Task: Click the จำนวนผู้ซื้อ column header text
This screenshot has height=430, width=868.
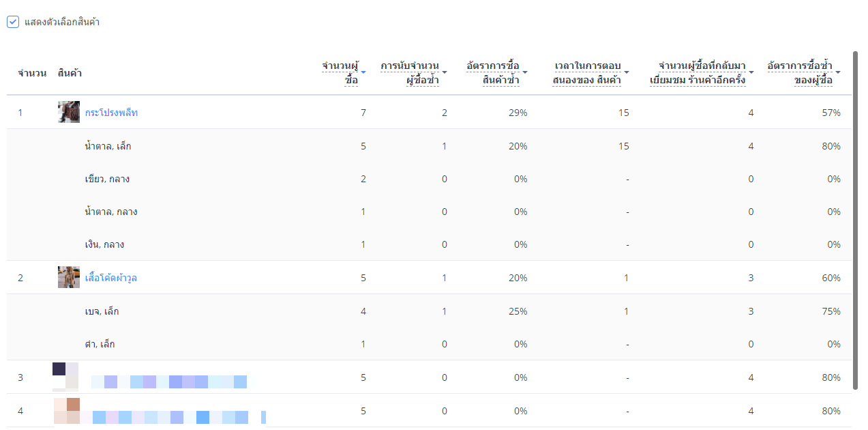Action: pyautogui.click(x=340, y=72)
